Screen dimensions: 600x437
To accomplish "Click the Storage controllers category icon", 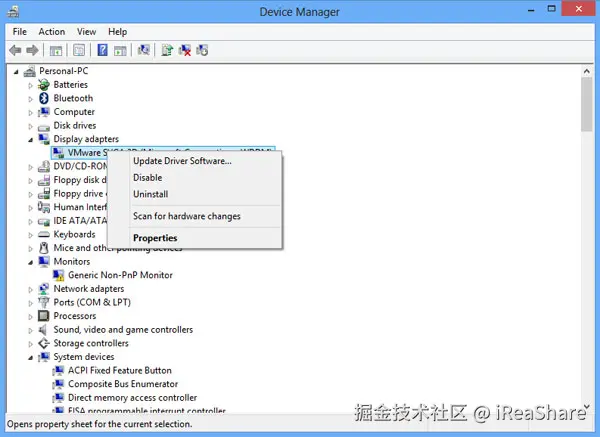I will click(44, 343).
